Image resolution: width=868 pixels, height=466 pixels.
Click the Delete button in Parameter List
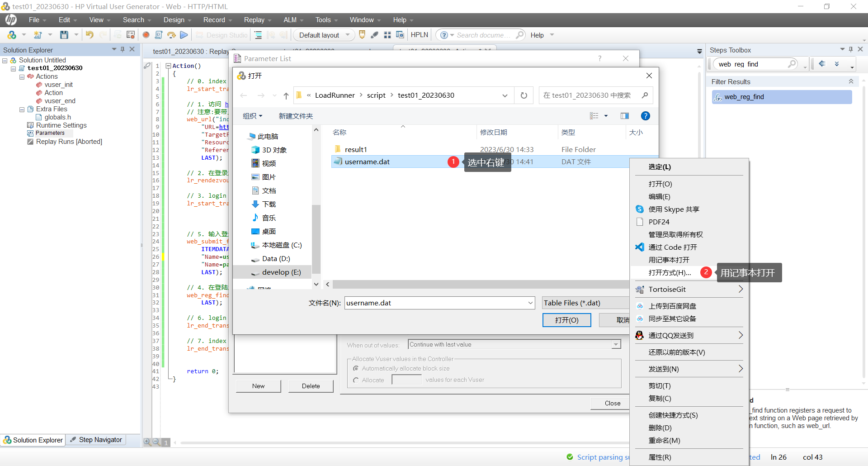311,386
